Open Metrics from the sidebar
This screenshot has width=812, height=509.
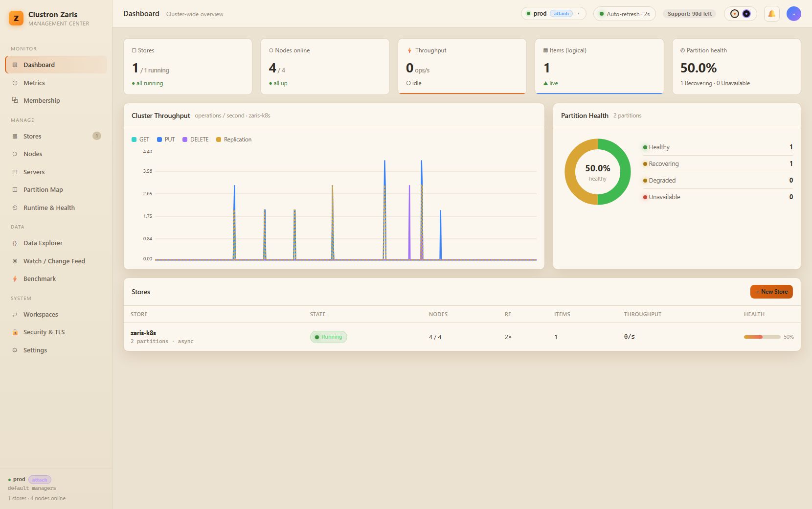tap(56, 83)
